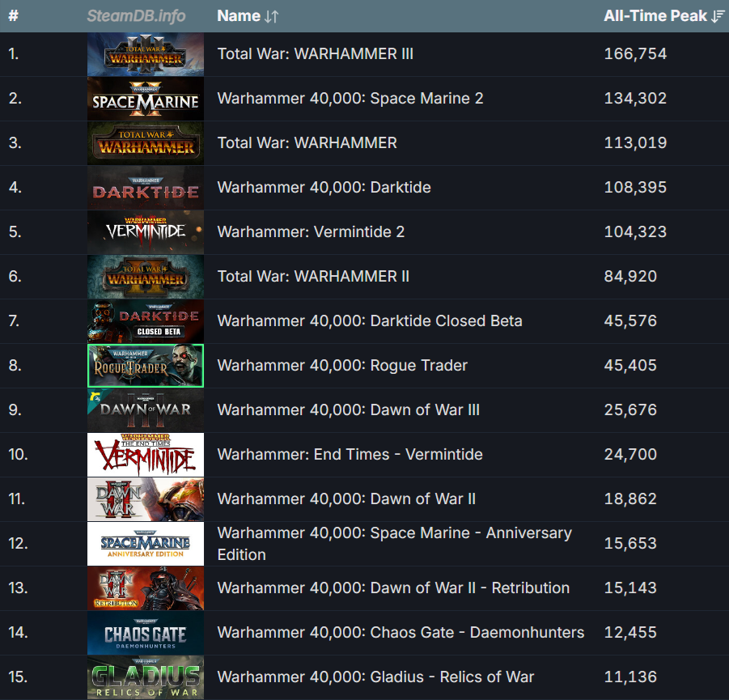Select the peak value 166,754
729x700 pixels.
(x=635, y=54)
